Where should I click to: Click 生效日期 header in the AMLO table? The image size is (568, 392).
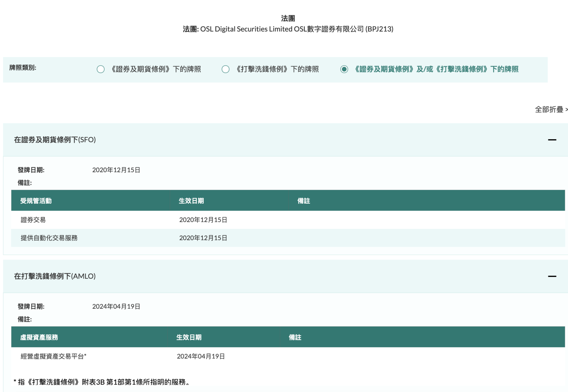189,337
